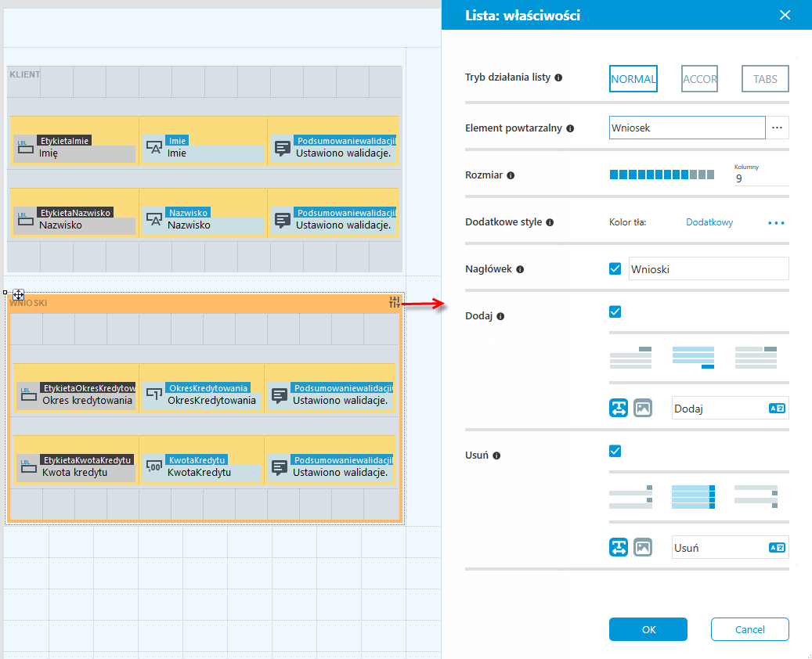Select image-type icon for the Usuń button
The height and width of the screenshot is (659, 812).
643,547
